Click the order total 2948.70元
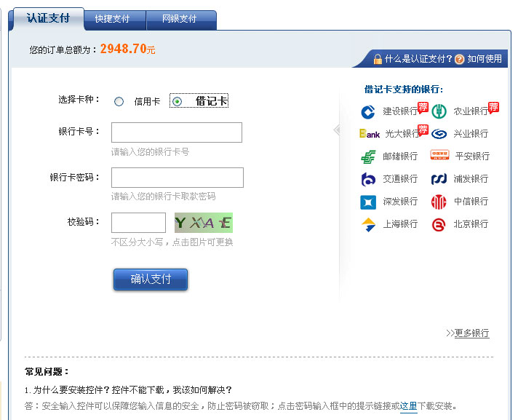Screen dimensions: 518x420 pos(127,49)
